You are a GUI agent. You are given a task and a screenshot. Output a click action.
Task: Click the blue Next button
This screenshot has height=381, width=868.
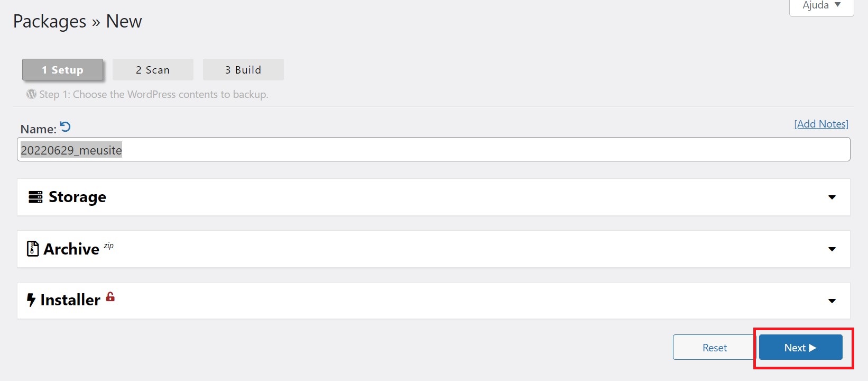(x=800, y=348)
